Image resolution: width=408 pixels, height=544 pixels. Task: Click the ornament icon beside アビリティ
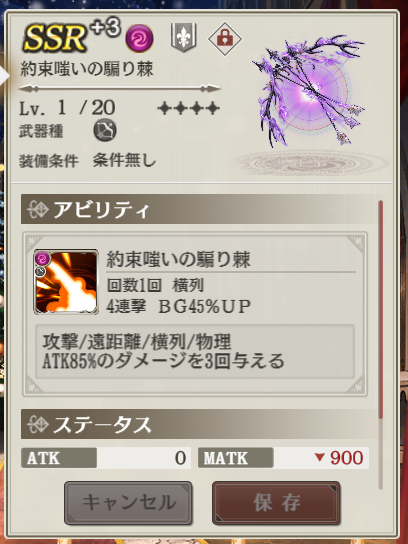(37, 210)
